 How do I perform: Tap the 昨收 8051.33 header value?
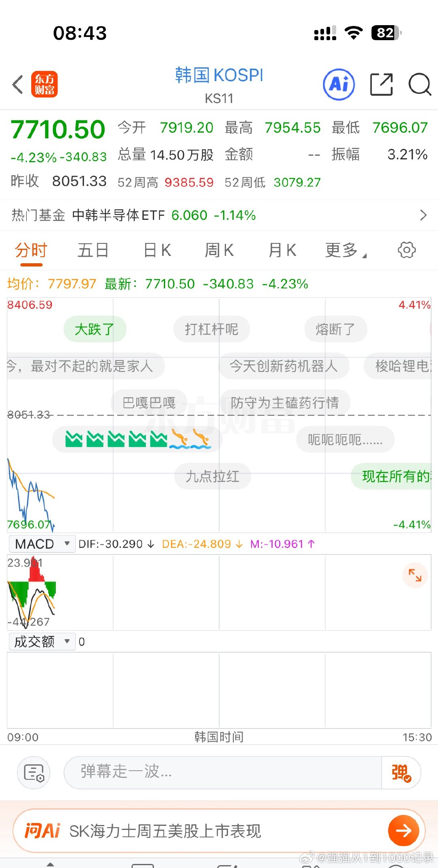pyautogui.click(x=79, y=181)
